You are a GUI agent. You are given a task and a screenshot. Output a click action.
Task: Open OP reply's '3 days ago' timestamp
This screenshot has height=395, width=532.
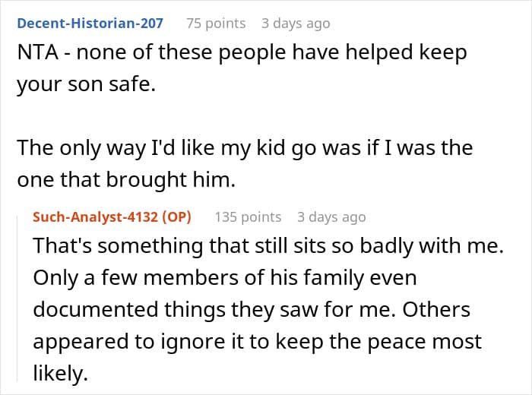[331, 217]
